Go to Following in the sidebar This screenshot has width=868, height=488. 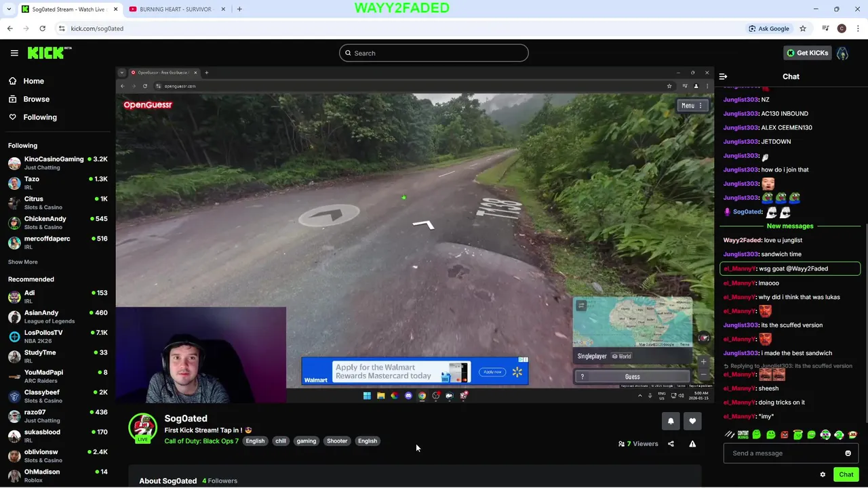(x=33, y=117)
